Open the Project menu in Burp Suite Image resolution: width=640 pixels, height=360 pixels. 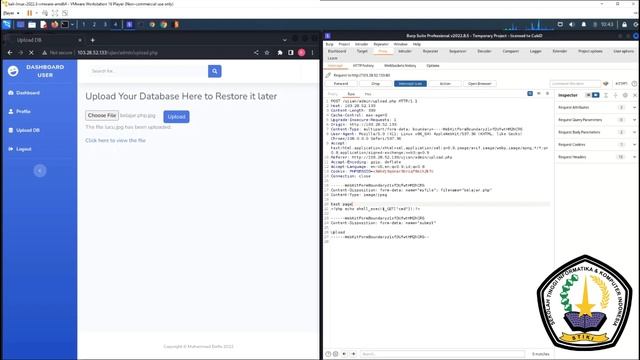(344, 44)
